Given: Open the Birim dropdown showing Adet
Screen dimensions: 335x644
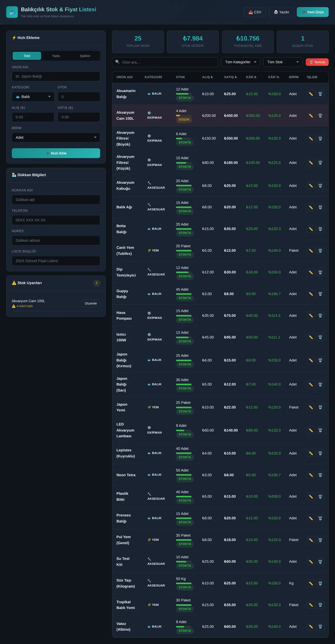Looking at the screenshot, I should pyautogui.click(x=56, y=137).
